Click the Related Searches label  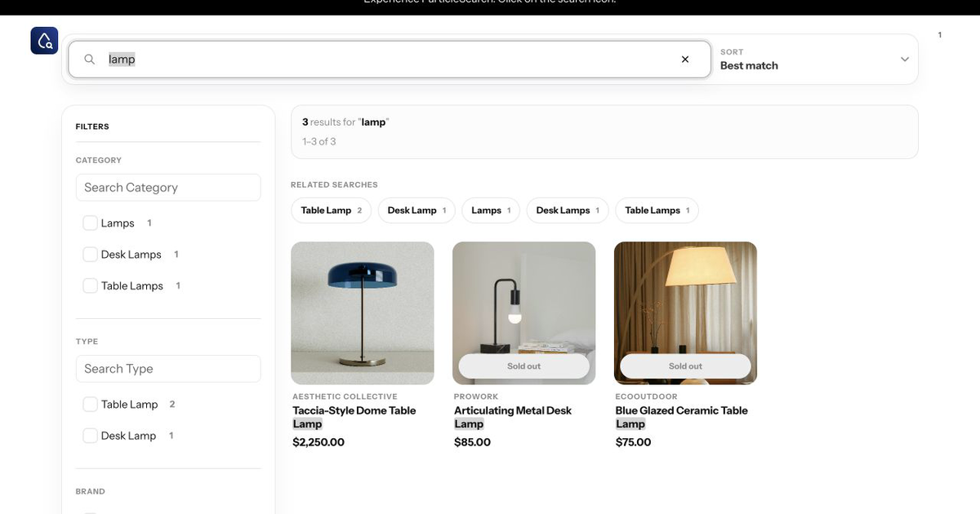[x=334, y=184]
